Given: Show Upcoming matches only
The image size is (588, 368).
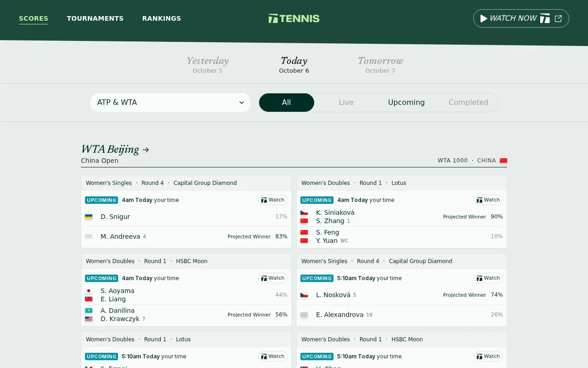Looking at the screenshot, I should coord(406,103).
